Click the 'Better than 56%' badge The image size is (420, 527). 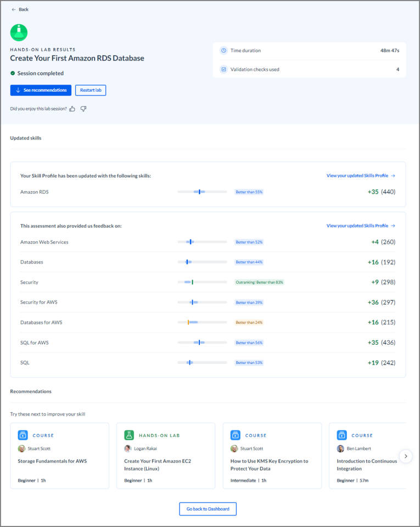tap(249, 343)
